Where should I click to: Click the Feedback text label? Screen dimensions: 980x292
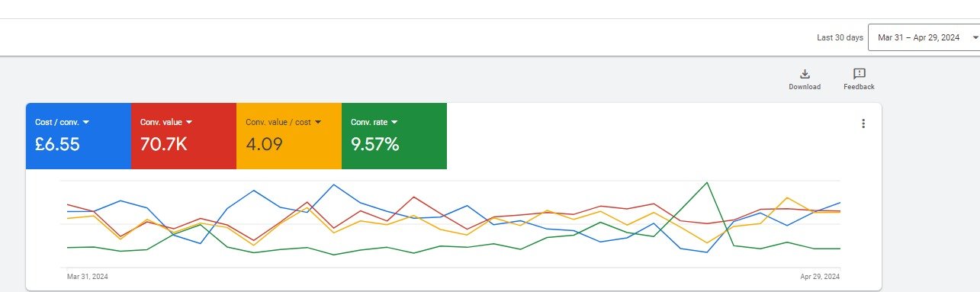(x=859, y=87)
